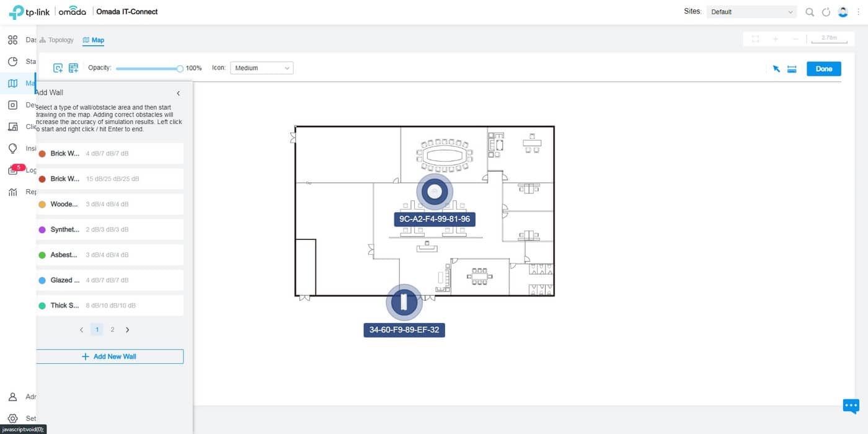Go to wall list page 2
The image size is (868, 434).
(x=112, y=330)
